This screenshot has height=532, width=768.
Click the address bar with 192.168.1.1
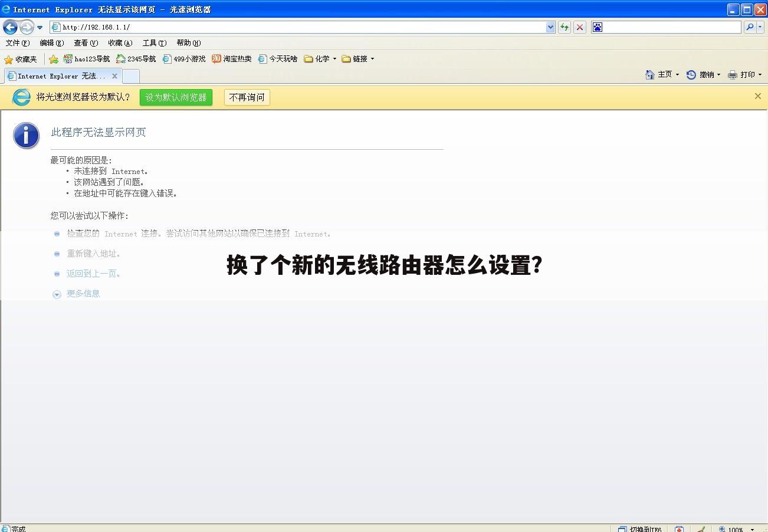pos(298,27)
